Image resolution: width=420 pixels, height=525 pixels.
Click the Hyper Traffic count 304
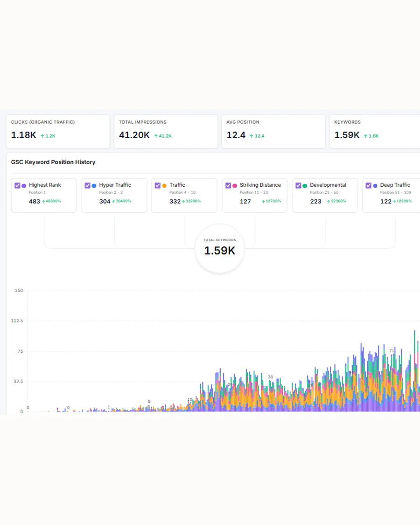pyautogui.click(x=105, y=201)
